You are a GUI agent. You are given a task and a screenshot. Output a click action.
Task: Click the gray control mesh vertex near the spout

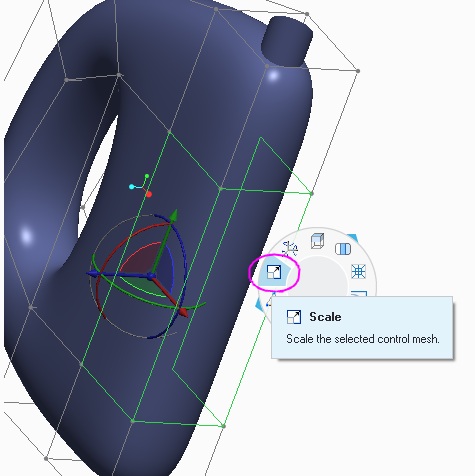click(x=267, y=66)
